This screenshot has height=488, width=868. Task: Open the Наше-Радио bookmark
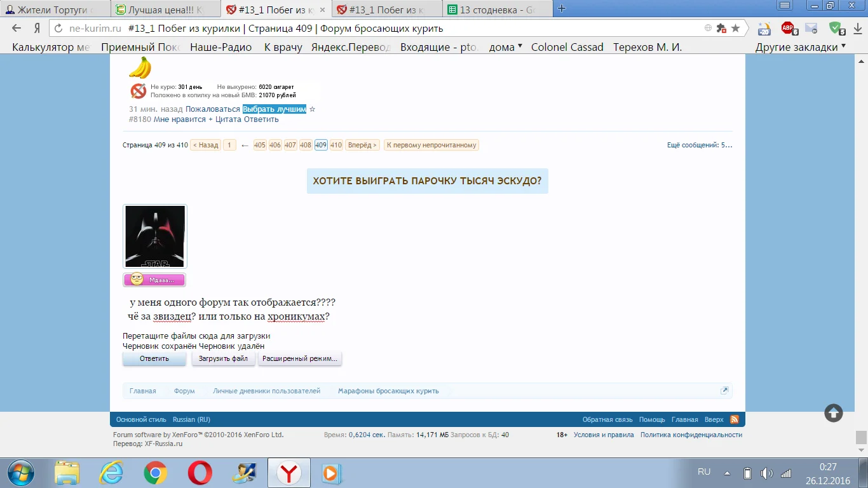click(221, 47)
